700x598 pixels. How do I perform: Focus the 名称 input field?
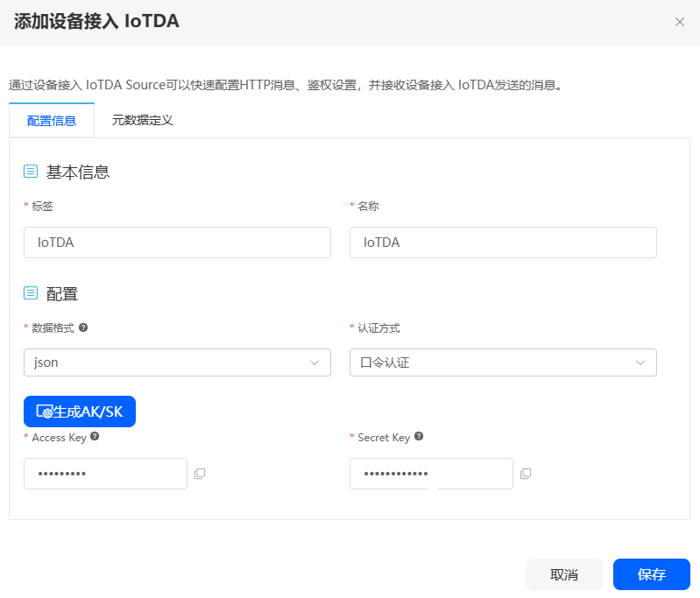503,243
